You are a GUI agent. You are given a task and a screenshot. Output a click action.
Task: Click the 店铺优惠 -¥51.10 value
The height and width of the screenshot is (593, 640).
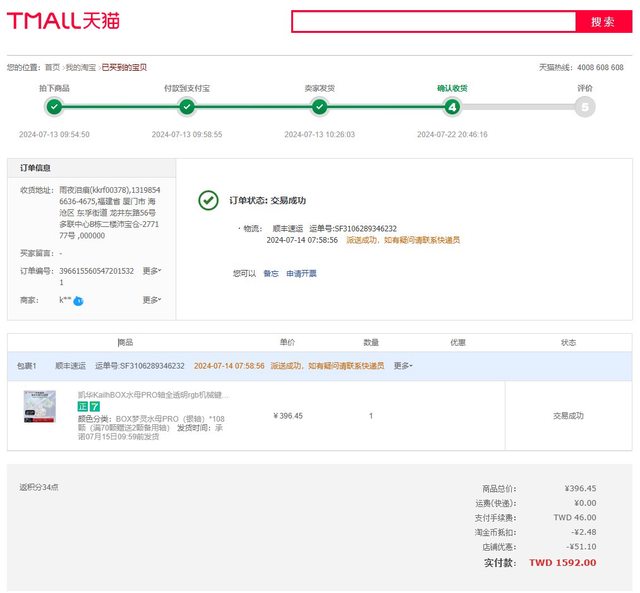tap(581, 547)
